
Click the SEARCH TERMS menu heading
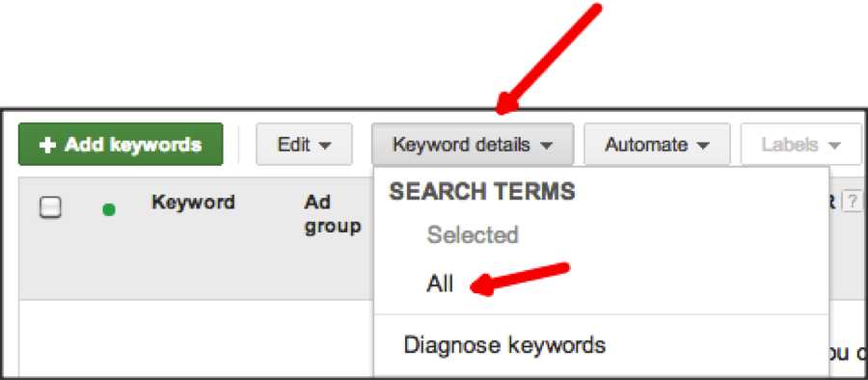pyautogui.click(x=482, y=192)
